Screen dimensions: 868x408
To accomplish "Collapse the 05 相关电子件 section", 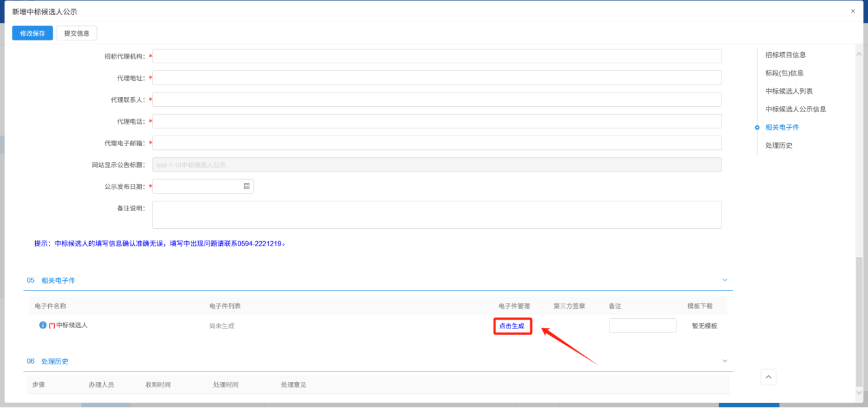I will (x=725, y=280).
